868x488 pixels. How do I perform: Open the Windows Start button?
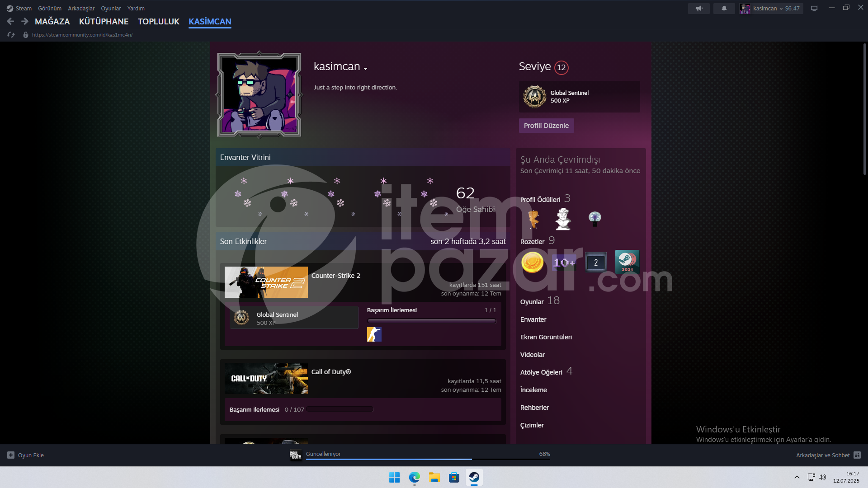(x=394, y=477)
